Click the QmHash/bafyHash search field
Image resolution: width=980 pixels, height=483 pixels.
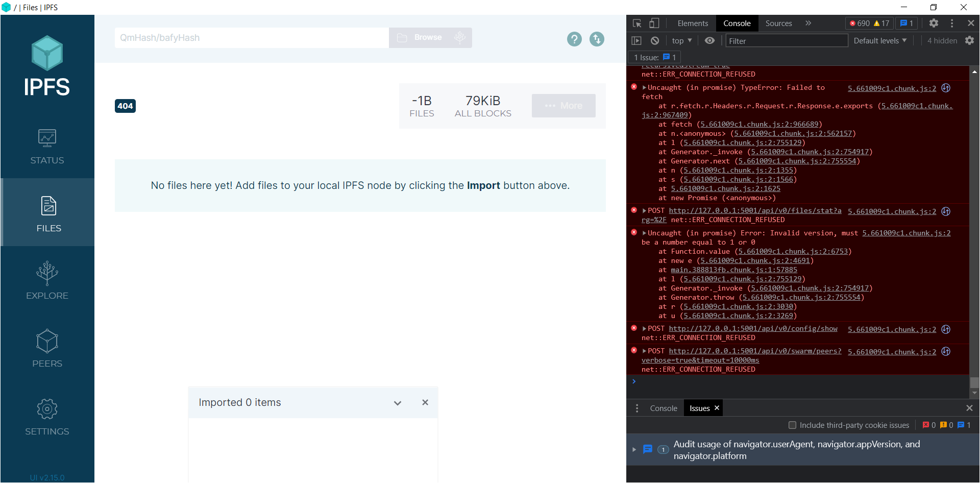pos(251,37)
